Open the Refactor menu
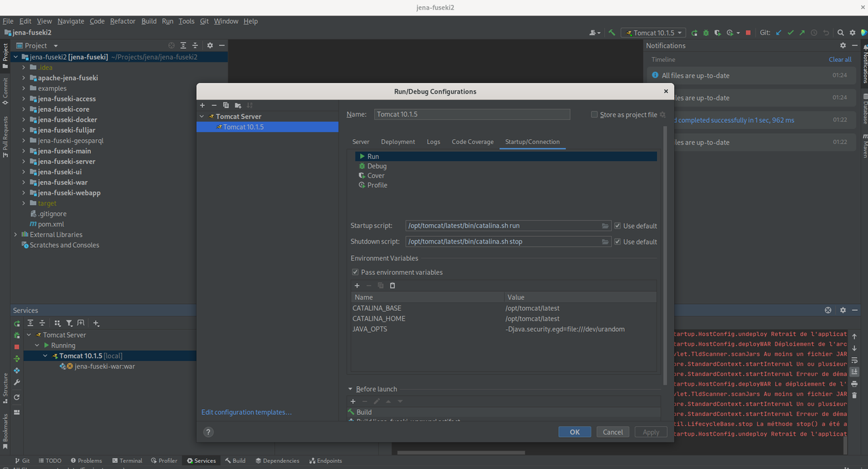The width and height of the screenshot is (868, 469). tap(123, 21)
